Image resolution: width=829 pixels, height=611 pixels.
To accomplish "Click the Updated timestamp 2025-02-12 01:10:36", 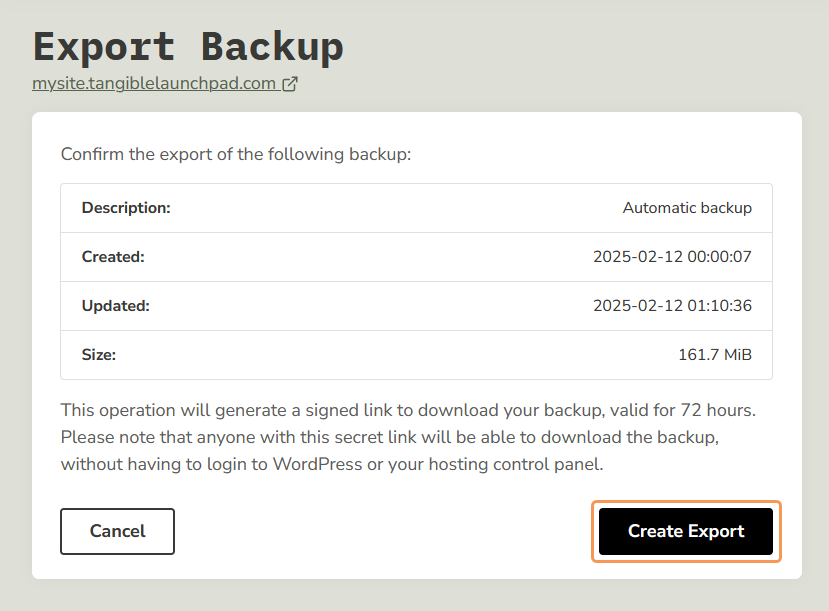I will coord(672,306).
